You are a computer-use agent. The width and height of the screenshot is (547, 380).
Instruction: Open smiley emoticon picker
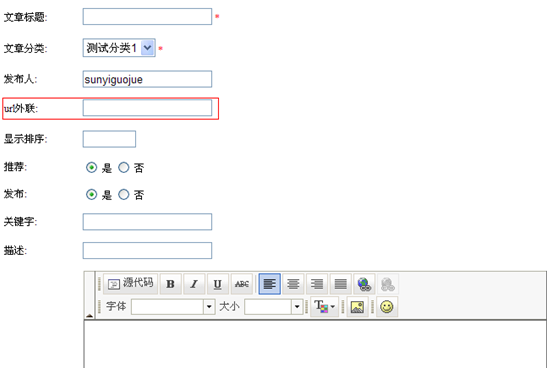(x=387, y=307)
